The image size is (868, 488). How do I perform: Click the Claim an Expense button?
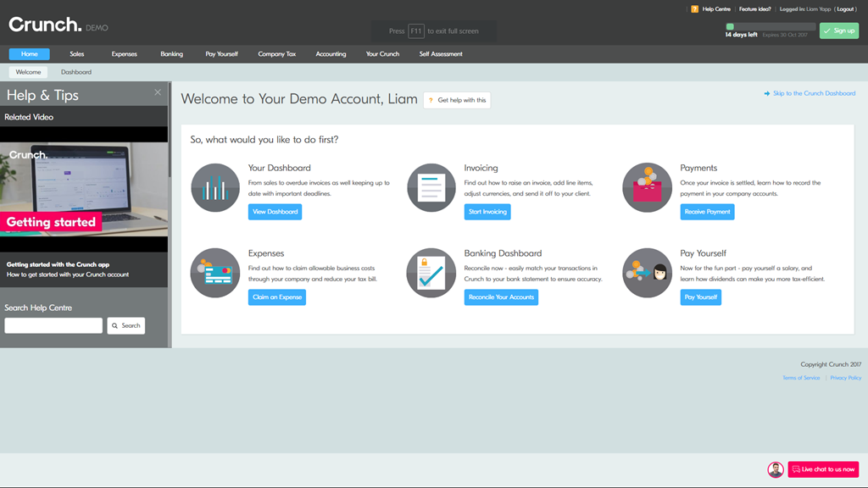click(x=277, y=297)
